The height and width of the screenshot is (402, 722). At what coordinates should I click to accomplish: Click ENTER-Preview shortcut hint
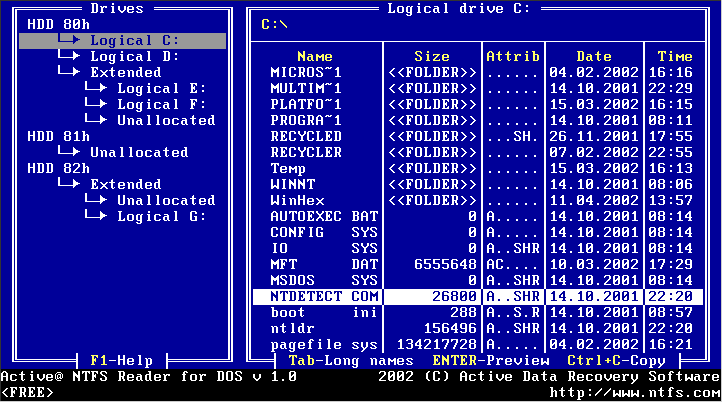click(x=488, y=360)
